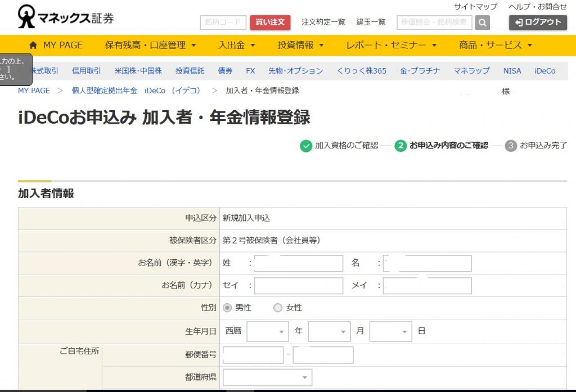Click the step 3 gray circle icon
Viewport: 576px width, 392px height.
[511, 146]
